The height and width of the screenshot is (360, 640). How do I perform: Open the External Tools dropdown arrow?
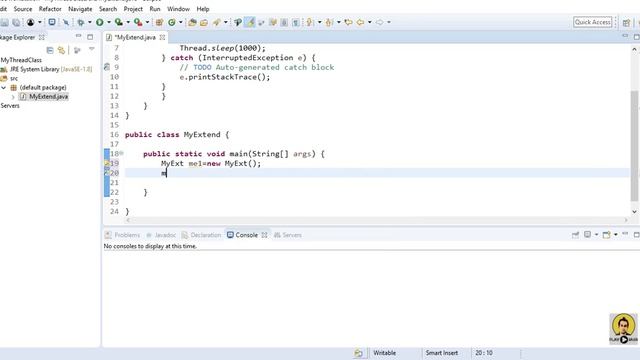147,22
